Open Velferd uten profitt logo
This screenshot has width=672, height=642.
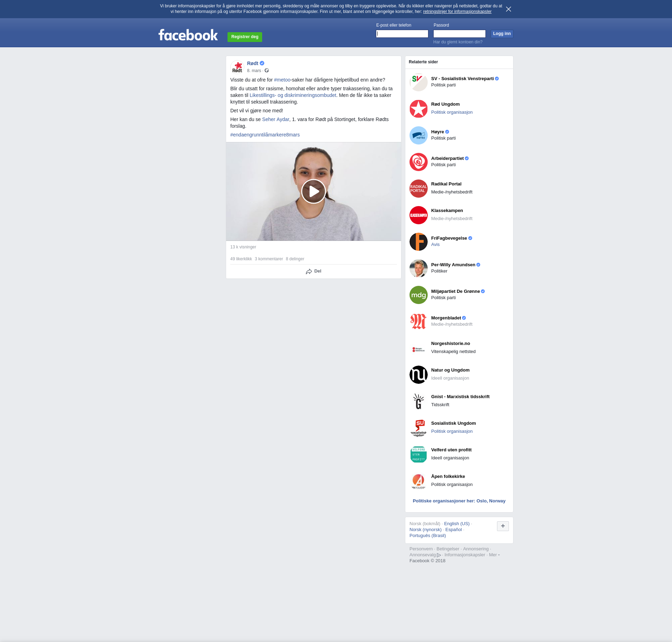(419, 454)
